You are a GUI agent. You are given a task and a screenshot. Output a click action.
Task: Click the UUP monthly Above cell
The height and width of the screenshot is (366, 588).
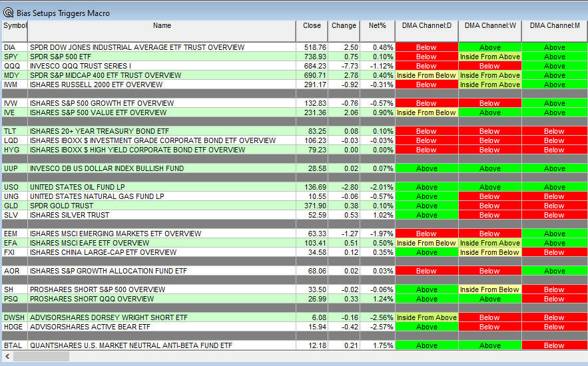(x=555, y=168)
